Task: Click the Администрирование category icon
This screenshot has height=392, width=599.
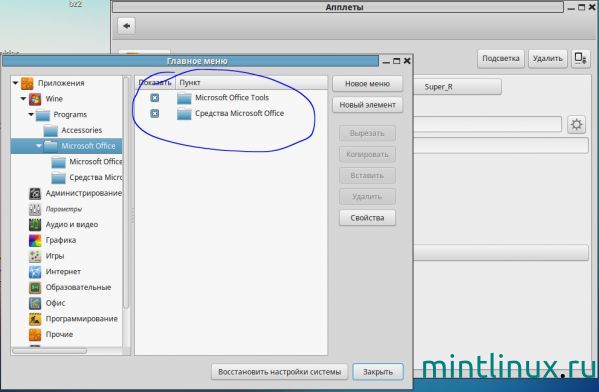Action: [35, 193]
